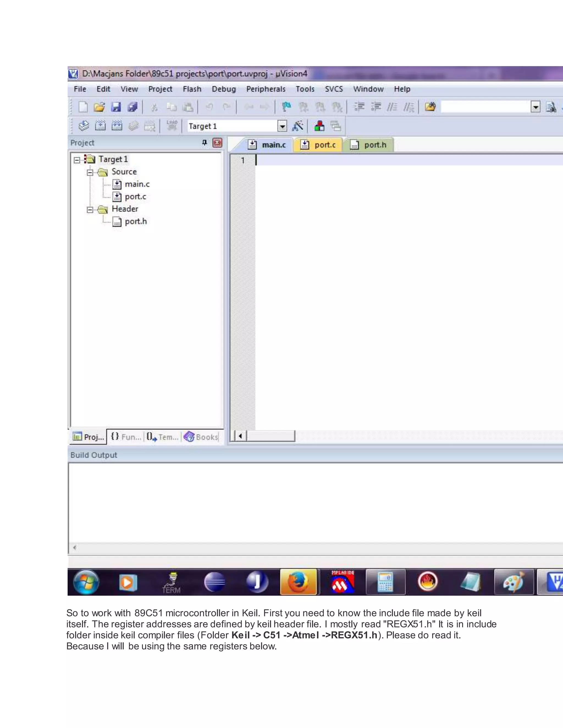The height and width of the screenshot is (728, 563).
Task: Click the Redo arrow icon
Action: point(227,107)
